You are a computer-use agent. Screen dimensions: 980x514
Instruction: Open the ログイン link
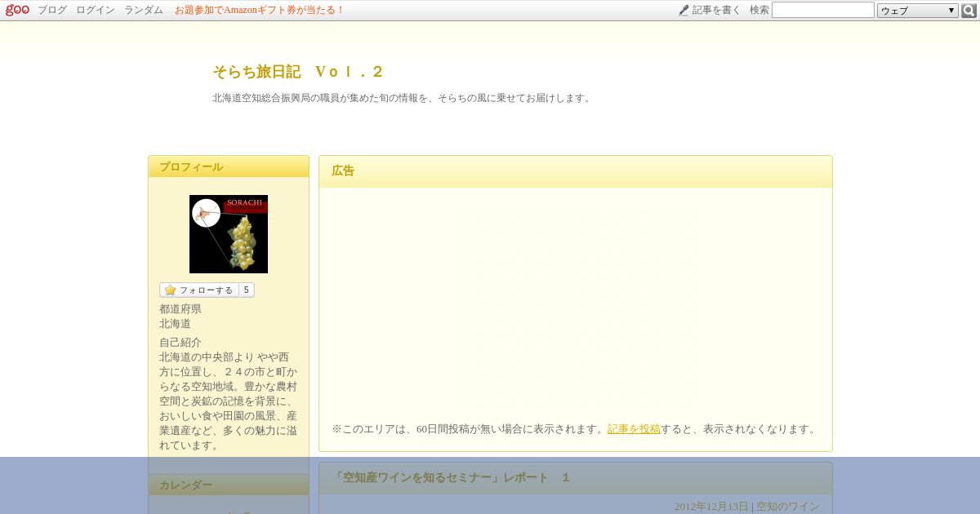tap(96, 10)
